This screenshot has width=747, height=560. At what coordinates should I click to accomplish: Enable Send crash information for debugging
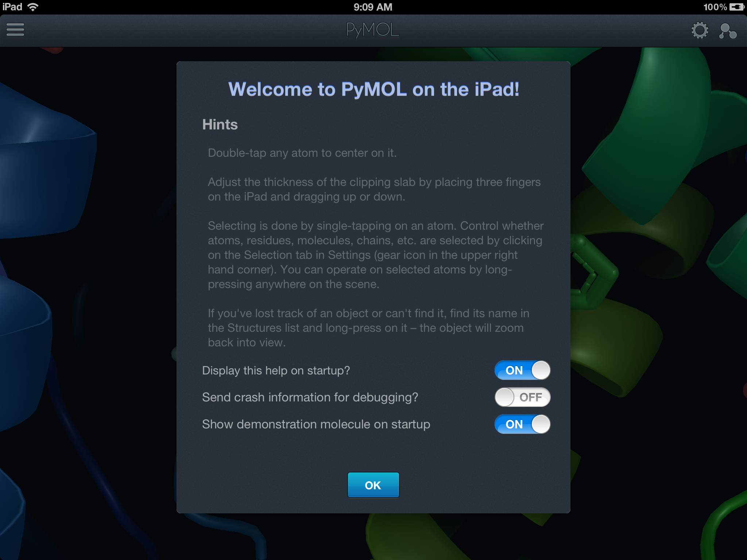[x=522, y=397]
